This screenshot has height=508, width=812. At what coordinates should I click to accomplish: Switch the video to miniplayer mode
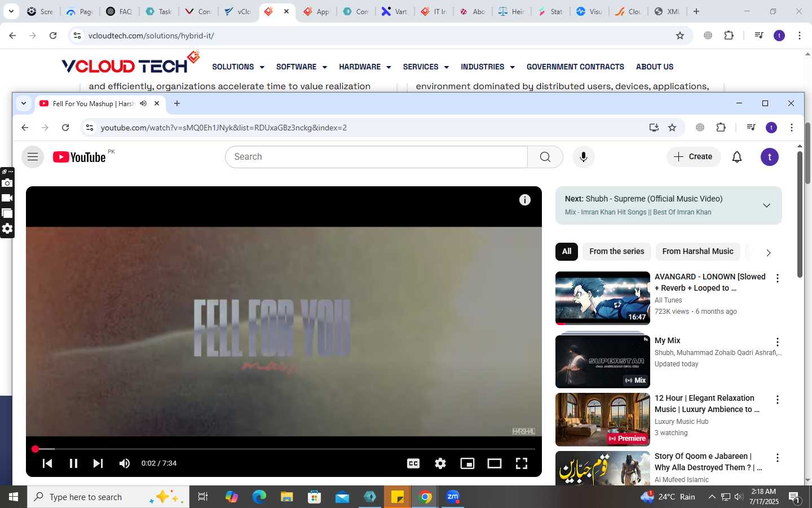tap(467, 463)
